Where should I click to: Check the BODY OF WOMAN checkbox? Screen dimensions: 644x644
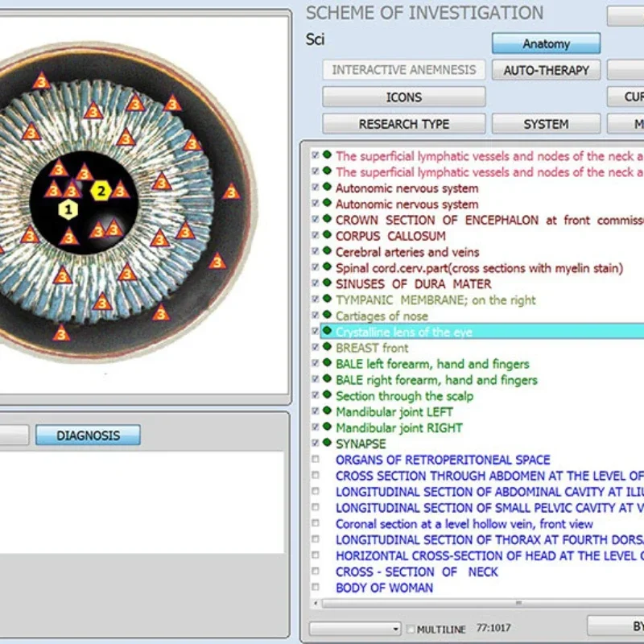pyautogui.click(x=315, y=588)
